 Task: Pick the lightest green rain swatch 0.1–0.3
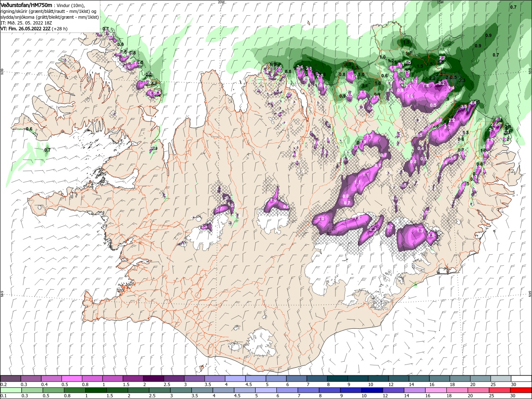12,390
